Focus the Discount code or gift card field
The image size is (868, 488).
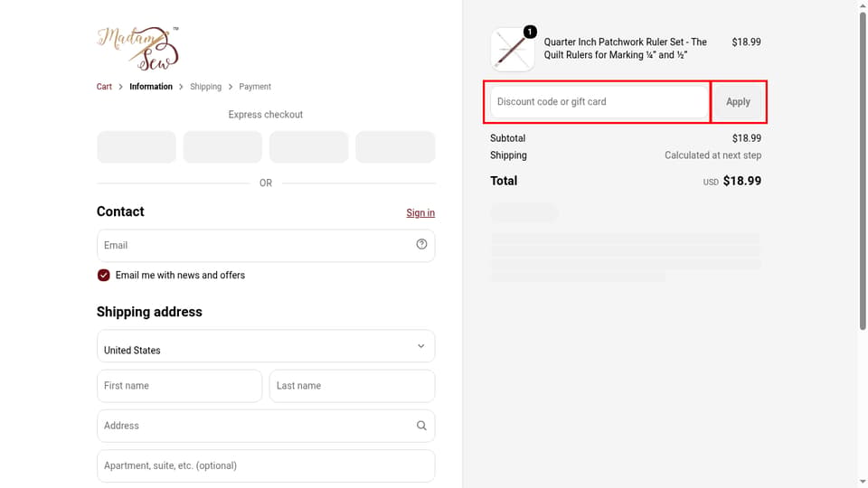click(x=599, y=102)
